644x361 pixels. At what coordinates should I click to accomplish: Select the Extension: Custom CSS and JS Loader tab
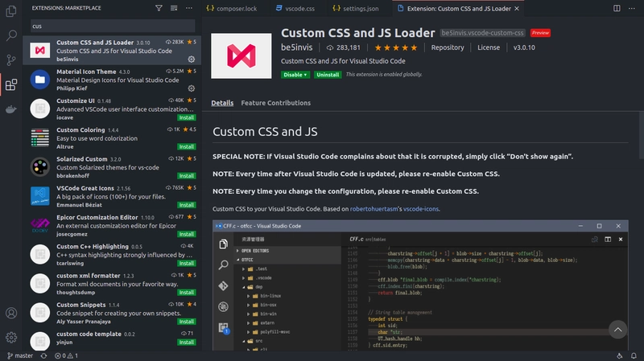point(459,8)
